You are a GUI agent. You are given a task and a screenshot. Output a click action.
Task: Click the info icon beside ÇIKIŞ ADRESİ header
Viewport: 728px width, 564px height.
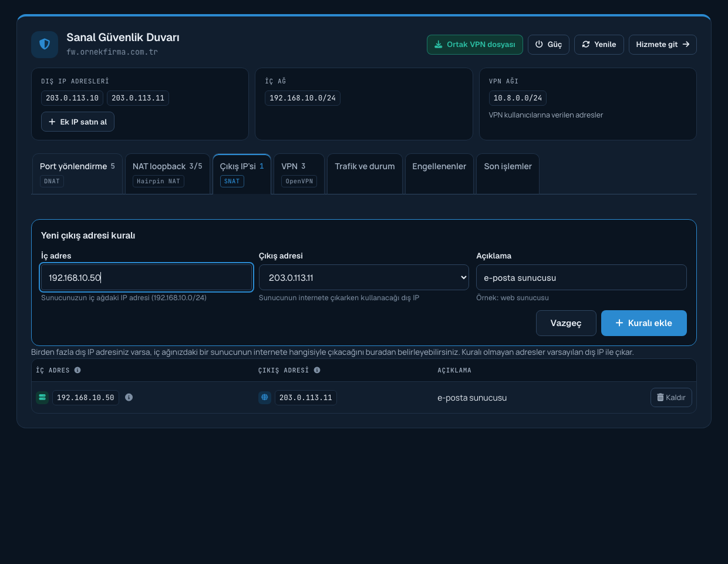click(317, 370)
